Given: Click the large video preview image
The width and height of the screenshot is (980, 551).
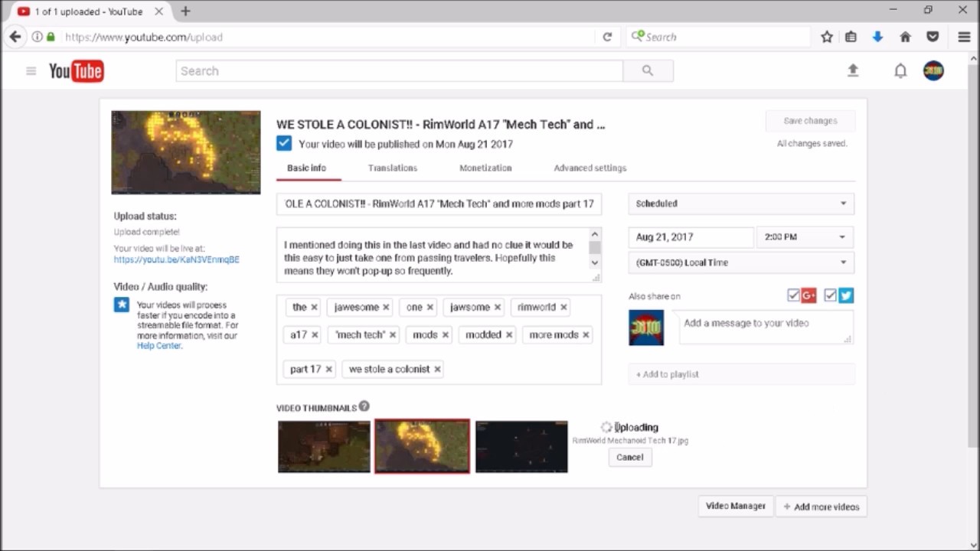Looking at the screenshot, I should coord(186,152).
